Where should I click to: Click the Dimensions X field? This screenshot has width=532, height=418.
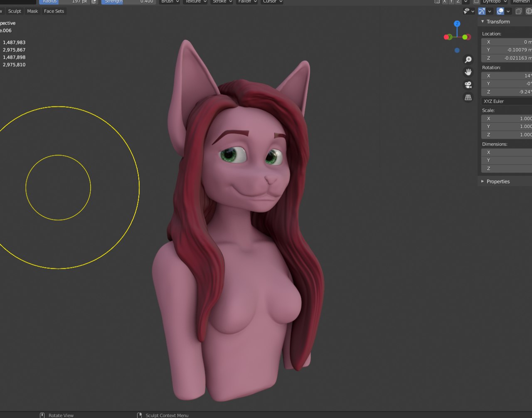coord(507,152)
